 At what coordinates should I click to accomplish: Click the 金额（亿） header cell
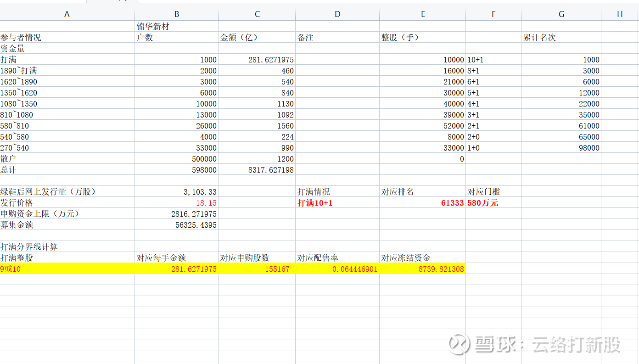click(x=257, y=37)
